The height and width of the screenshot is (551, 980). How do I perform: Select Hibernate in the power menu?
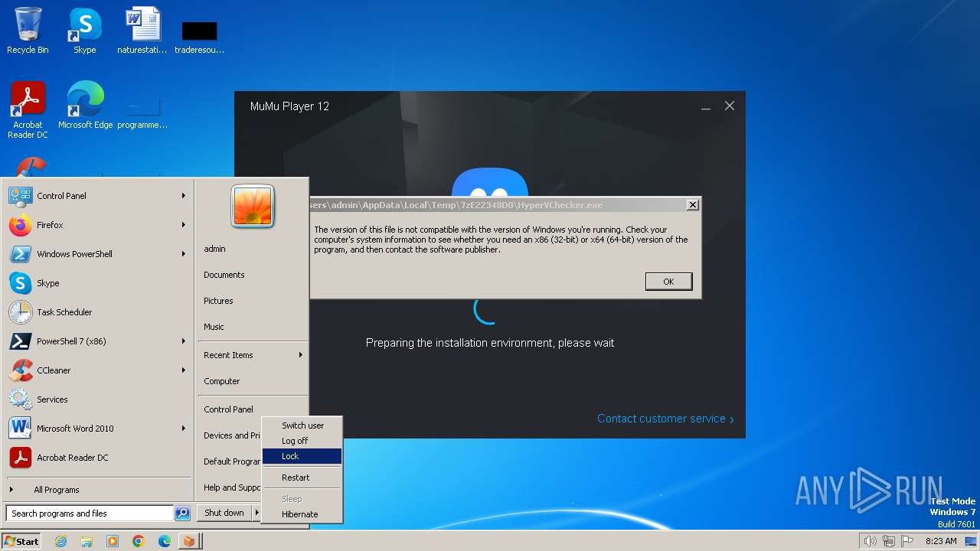click(x=302, y=514)
